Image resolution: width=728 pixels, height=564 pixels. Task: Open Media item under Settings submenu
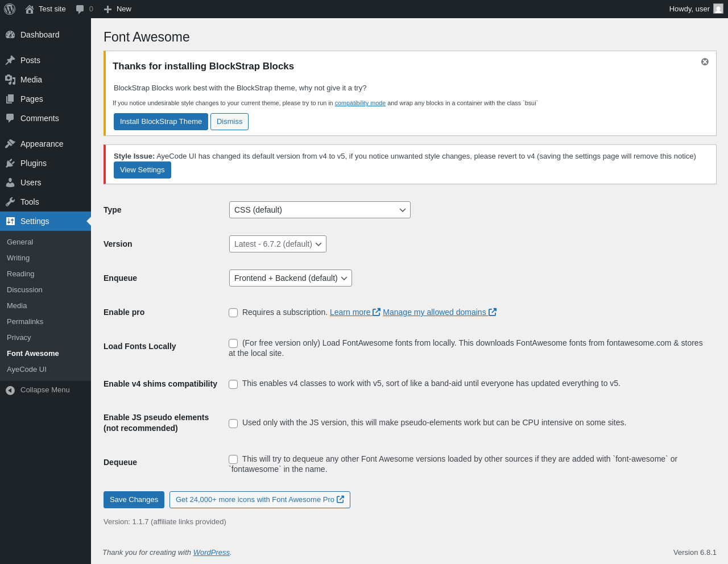coord(17,306)
